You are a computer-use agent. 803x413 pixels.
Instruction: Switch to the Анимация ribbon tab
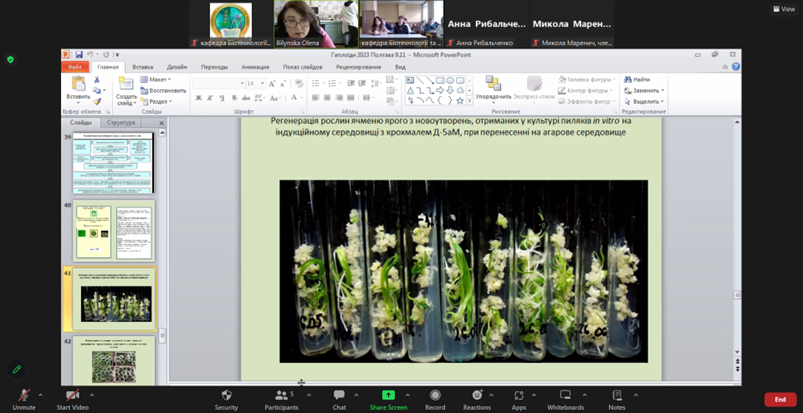point(255,67)
